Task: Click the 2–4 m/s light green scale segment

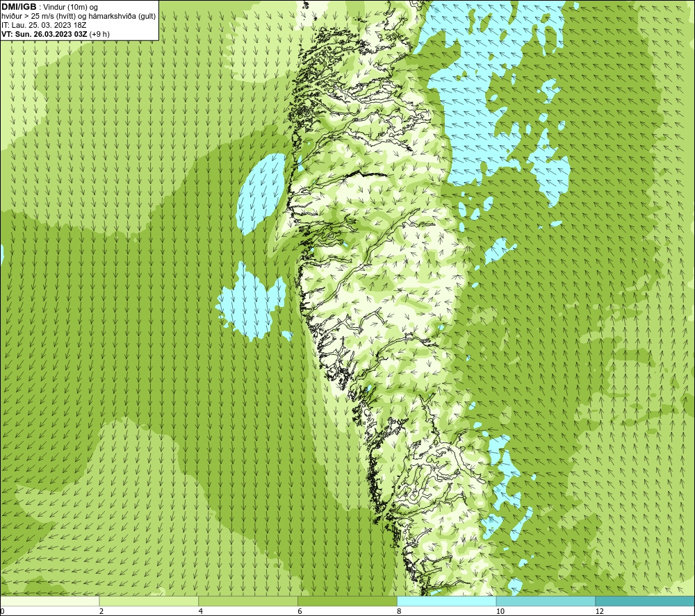Action: [x=149, y=601]
